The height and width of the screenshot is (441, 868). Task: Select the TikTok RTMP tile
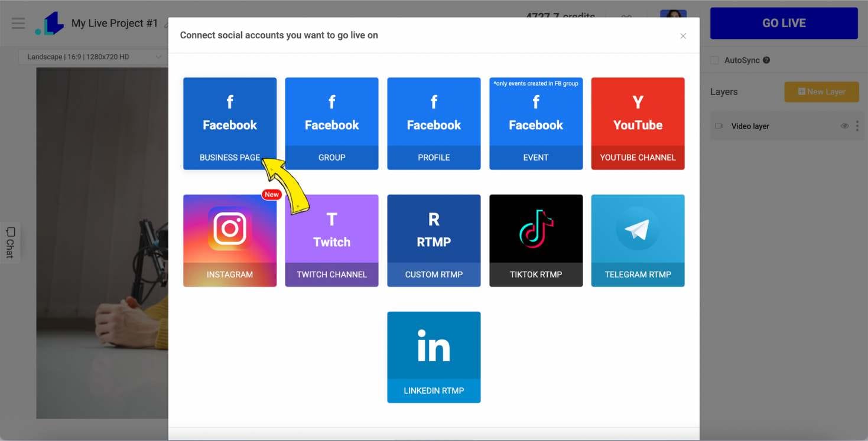click(536, 240)
